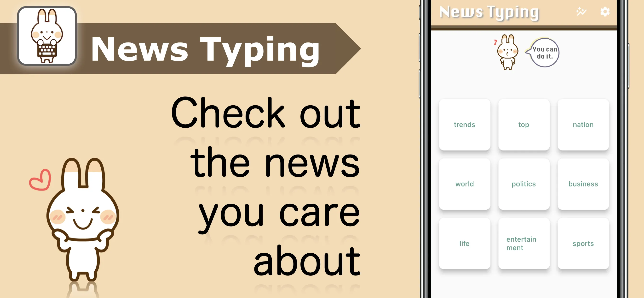Expand the world category section
The height and width of the screenshot is (298, 644).
(464, 185)
